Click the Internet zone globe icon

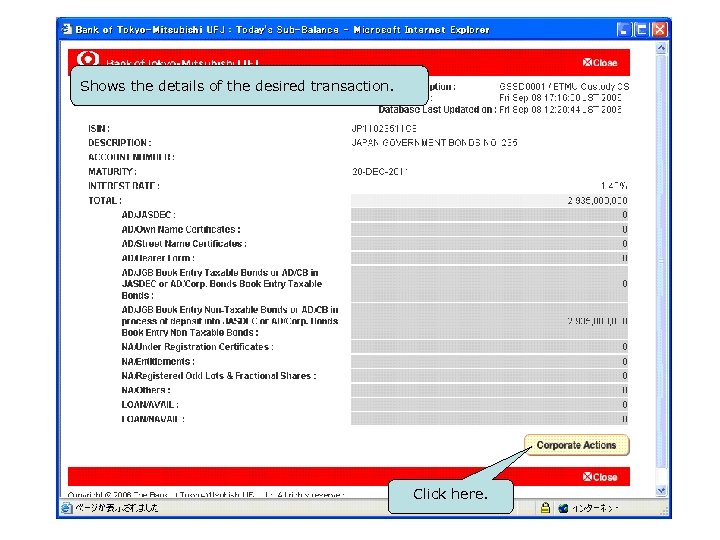[x=563, y=508]
